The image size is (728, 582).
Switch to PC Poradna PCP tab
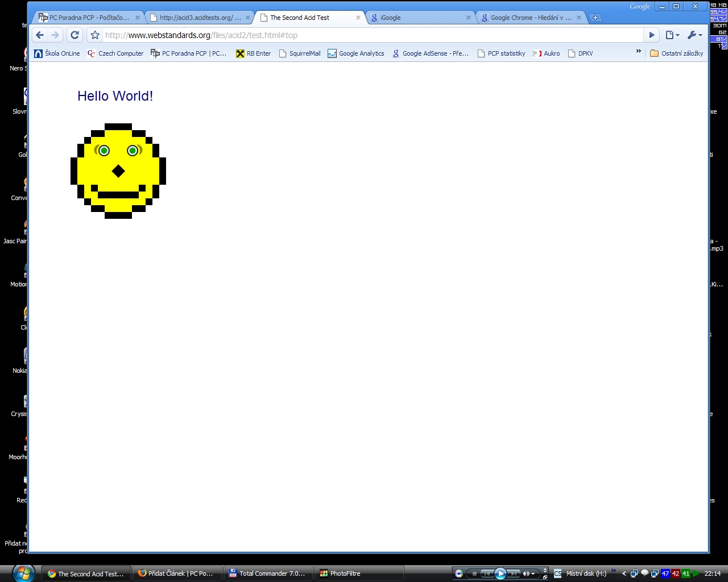click(88, 18)
